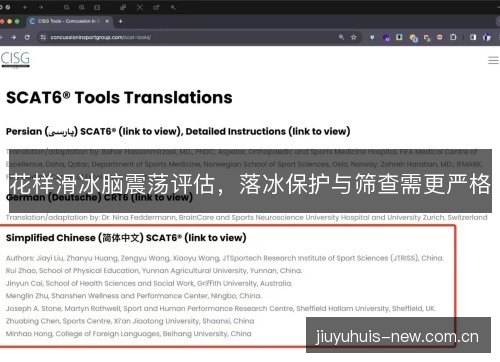Open the new tab with the plus button

coord(121,21)
